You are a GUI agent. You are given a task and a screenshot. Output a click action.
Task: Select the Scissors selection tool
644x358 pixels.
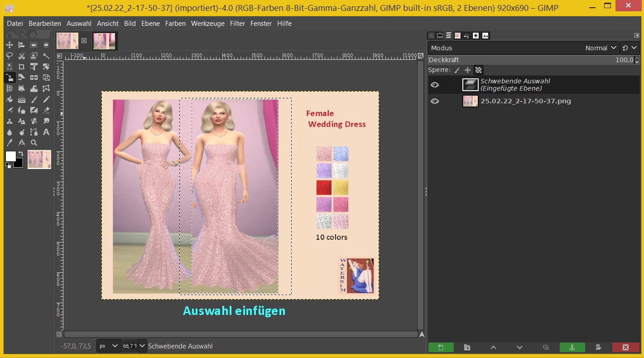click(21, 56)
